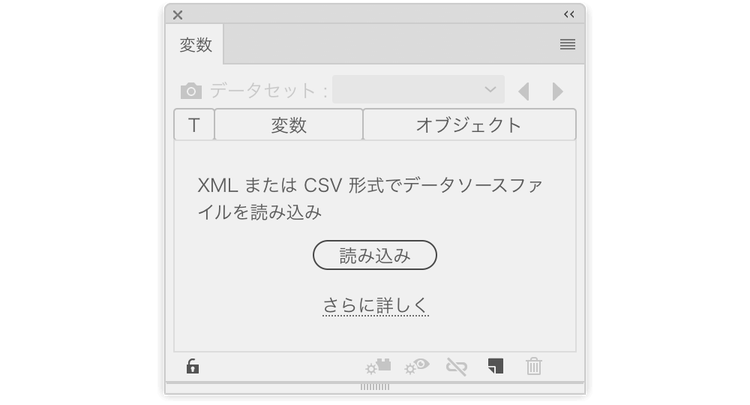The height and width of the screenshot is (405, 750).
Task: Toggle the lock variables padlock icon
Action: [x=193, y=366]
